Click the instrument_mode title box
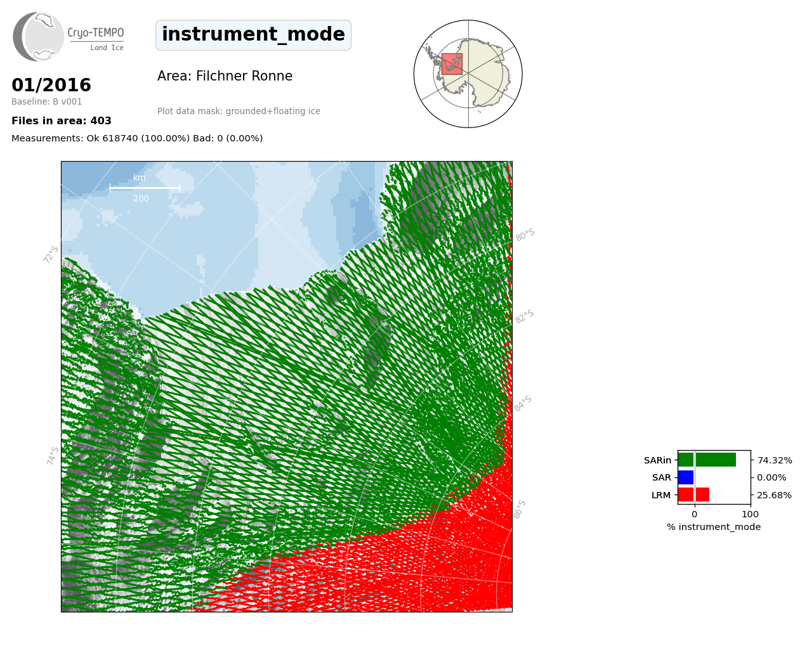807x672 pixels. click(x=253, y=35)
